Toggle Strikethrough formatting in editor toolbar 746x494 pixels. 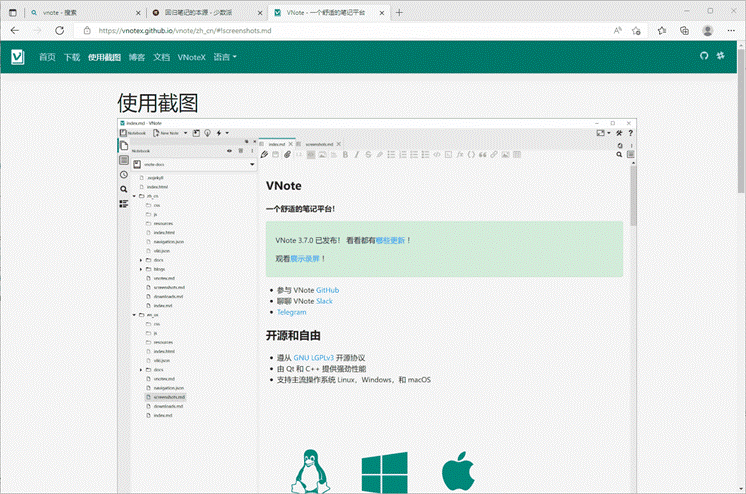pos(368,154)
